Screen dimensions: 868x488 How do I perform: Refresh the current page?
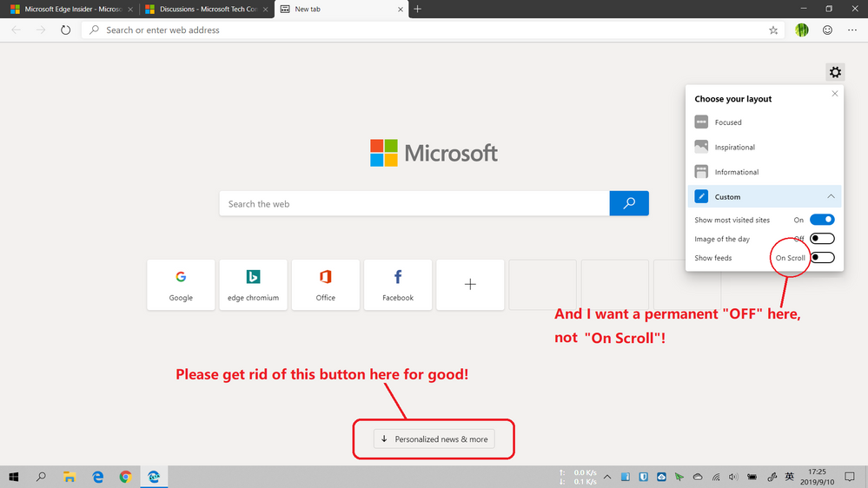(x=65, y=30)
